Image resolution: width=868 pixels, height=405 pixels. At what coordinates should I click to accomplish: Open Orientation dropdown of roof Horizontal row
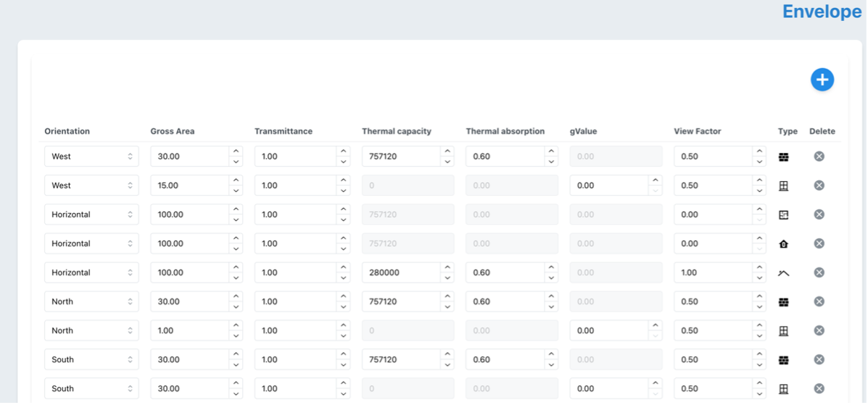(91, 272)
